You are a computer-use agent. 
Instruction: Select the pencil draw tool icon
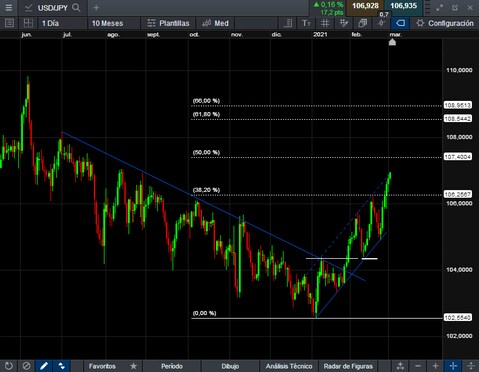(44, 366)
